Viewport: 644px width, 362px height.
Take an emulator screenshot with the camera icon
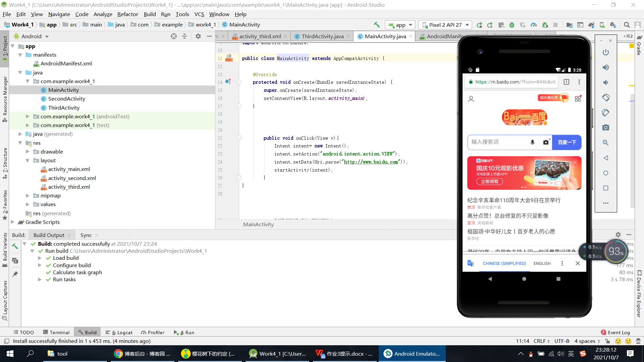(605, 128)
